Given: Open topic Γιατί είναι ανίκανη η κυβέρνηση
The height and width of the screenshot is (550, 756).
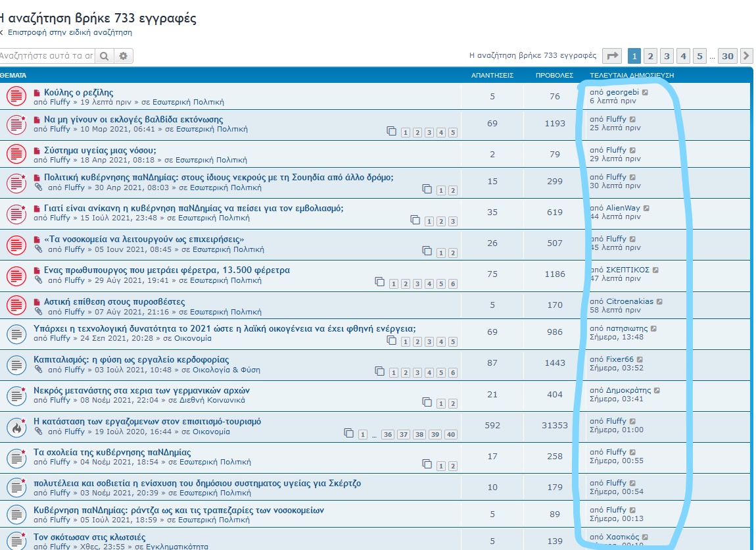Looking at the screenshot, I should [194, 208].
